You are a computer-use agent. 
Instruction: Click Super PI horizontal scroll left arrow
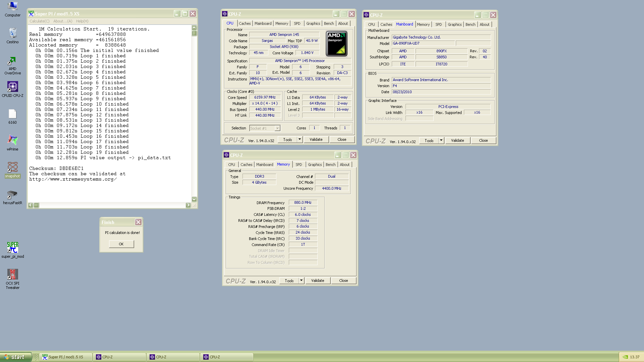pos(31,205)
